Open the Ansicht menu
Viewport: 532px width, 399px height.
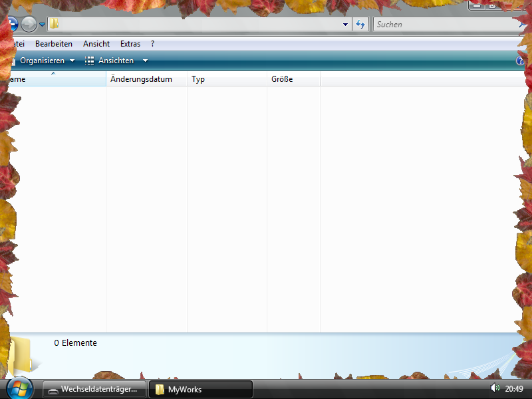(x=96, y=44)
